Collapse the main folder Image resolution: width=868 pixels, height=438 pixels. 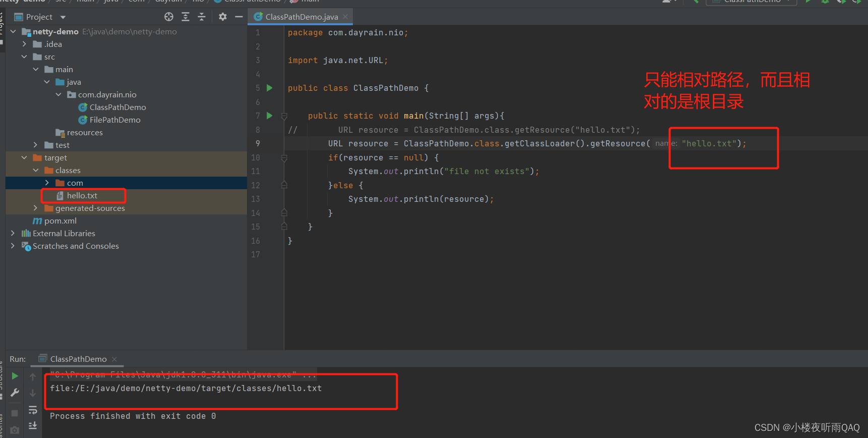36,69
